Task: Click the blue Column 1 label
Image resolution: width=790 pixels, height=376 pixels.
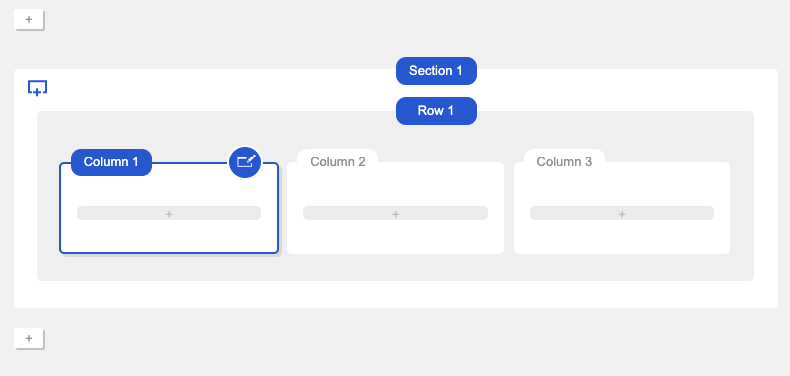Action: tap(111, 162)
